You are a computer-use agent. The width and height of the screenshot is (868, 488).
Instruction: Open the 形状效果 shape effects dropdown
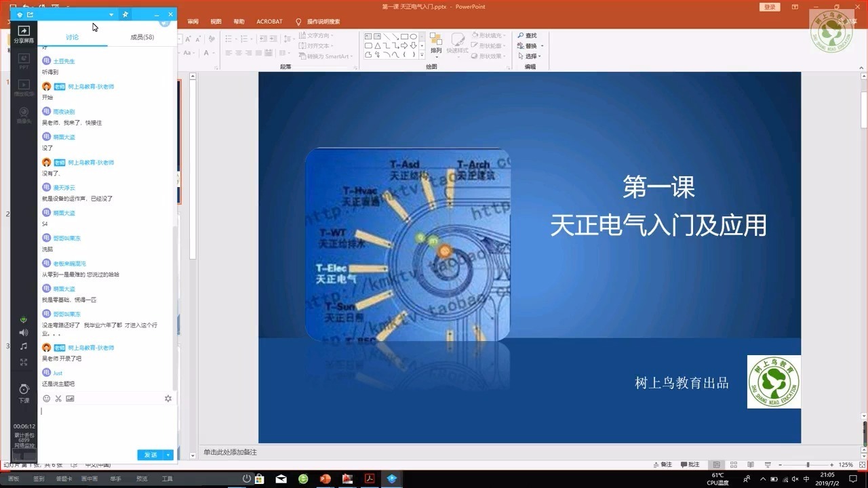pyautogui.click(x=490, y=56)
